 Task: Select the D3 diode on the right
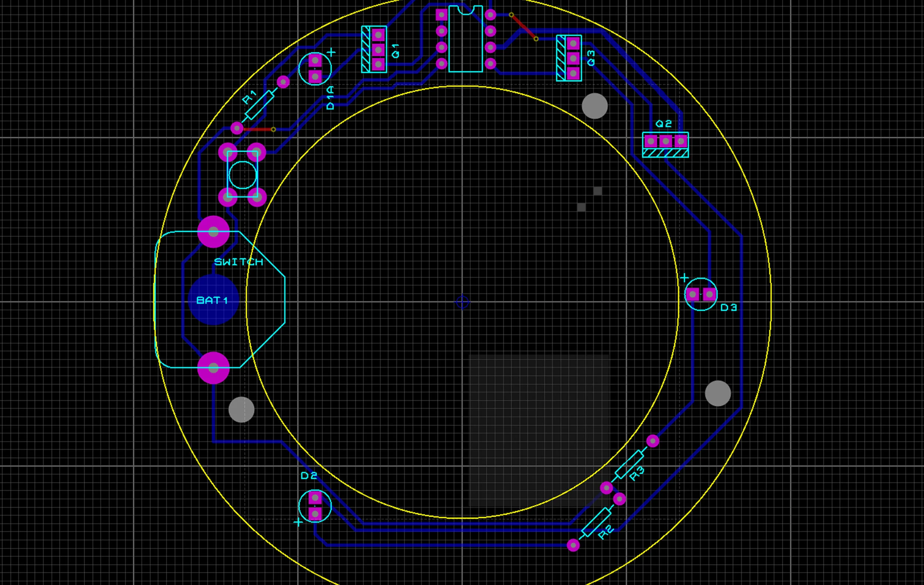click(x=701, y=294)
